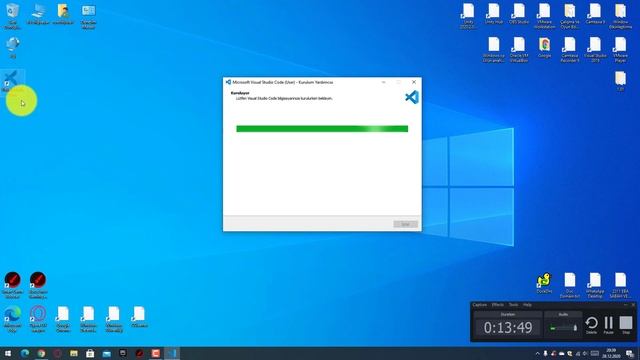The image size is (640, 360).
Task: Open the Google Chrome desktop icon
Action: [544, 48]
